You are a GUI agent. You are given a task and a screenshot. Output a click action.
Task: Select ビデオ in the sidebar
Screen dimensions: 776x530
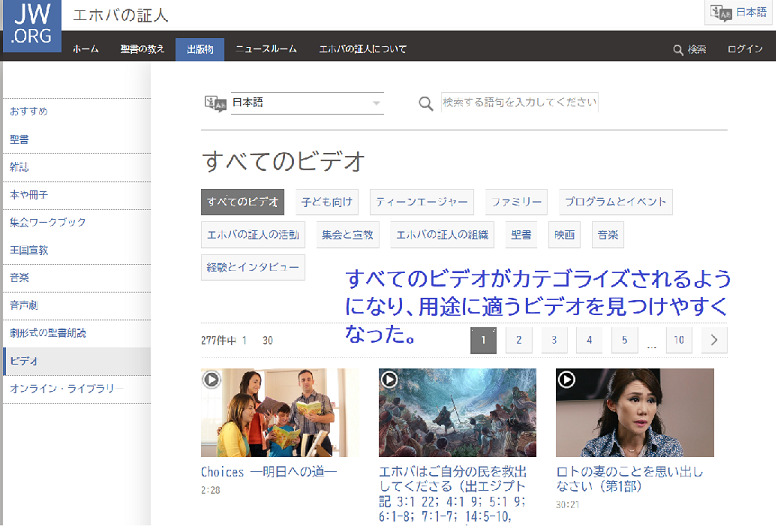pos(77,361)
